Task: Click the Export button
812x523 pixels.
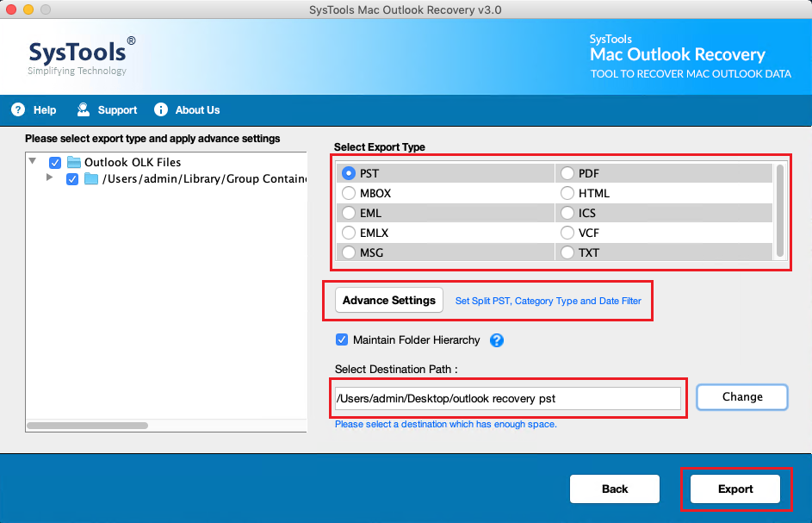Action: click(735, 489)
